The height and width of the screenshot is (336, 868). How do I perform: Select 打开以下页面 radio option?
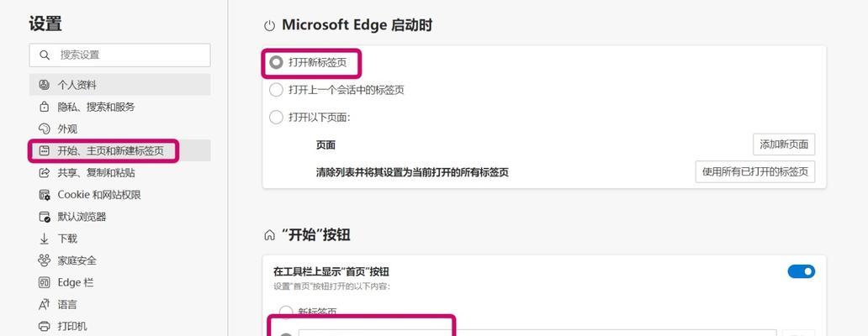276,117
